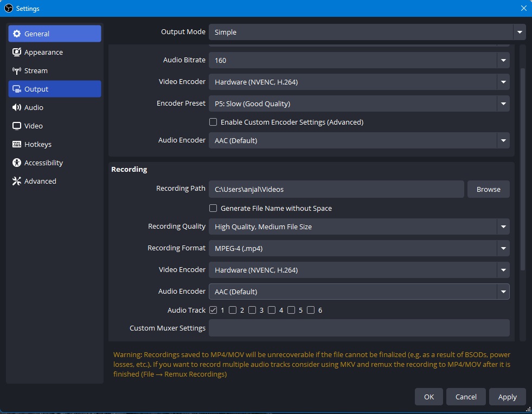The image size is (532, 414).
Task: Click the Advanced tools icon
Action: coord(17,181)
